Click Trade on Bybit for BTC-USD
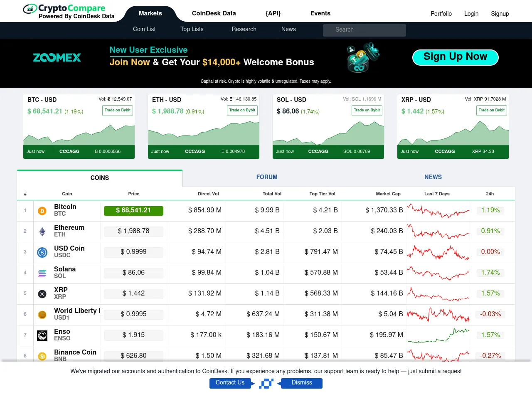The height and width of the screenshot is (399, 532). tap(117, 111)
